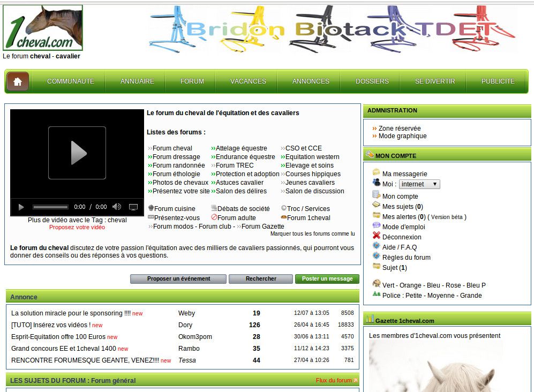This screenshot has height=392, width=534.
Task: Open the Forum dressage link
Action: (176, 157)
